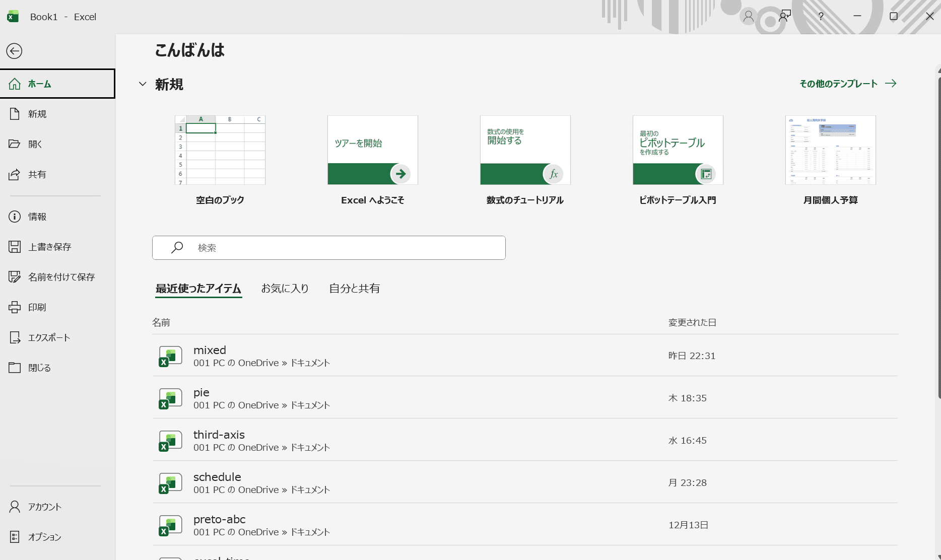The image size is (941, 560).
Task: Click the 上書き保存 save icon
Action: pyautogui.click(x=15, y=247)
